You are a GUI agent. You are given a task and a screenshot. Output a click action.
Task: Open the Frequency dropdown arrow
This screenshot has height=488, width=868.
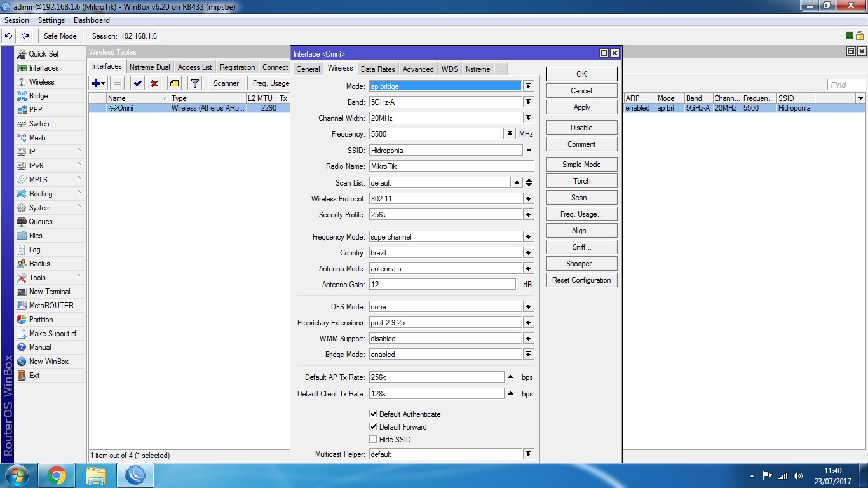point(510,134)
